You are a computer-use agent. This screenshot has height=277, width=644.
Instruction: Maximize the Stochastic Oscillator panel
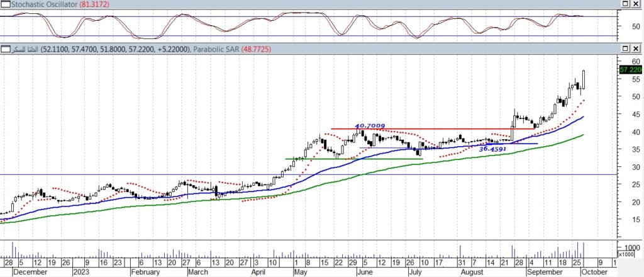click(625, 4)
